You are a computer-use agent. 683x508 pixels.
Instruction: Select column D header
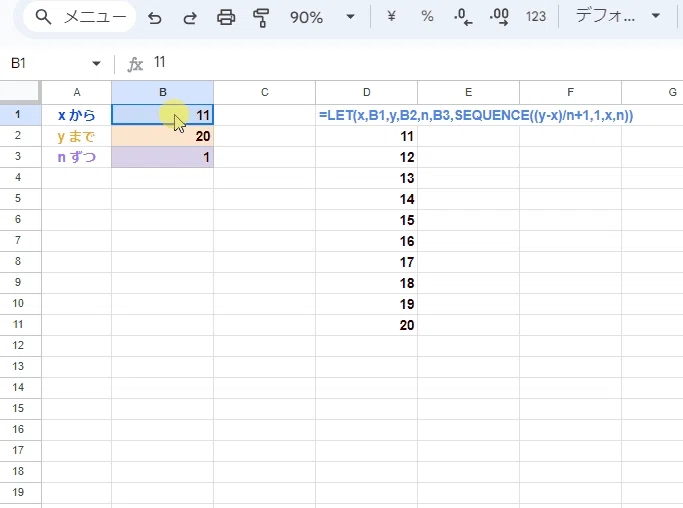(366, 92)
